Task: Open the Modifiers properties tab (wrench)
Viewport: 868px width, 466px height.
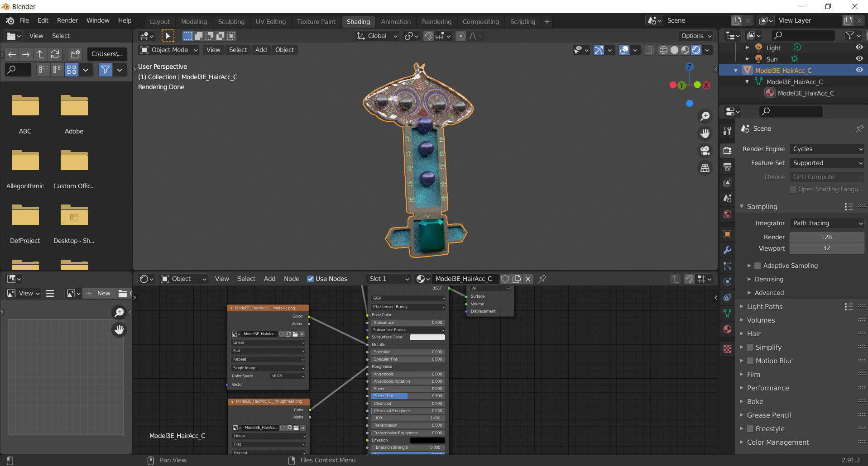Action: pyautogui.click(x=727, y=250)
